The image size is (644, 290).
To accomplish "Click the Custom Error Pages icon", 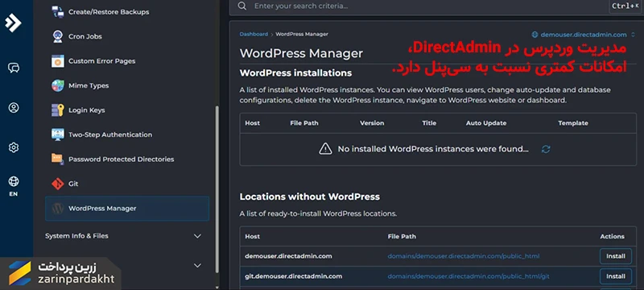I will pyautogui.click(x=57, y=60).
